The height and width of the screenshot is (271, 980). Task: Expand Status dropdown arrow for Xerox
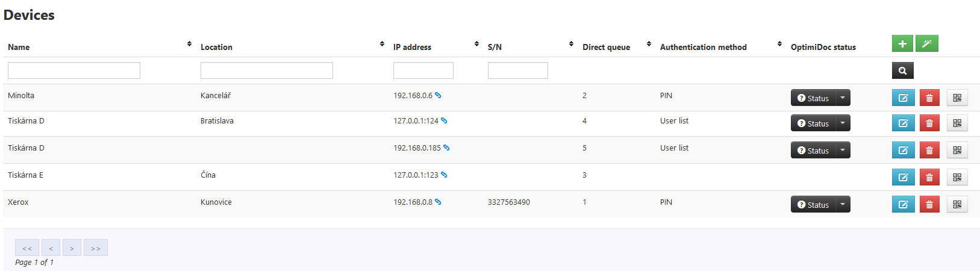coord(843,205)
